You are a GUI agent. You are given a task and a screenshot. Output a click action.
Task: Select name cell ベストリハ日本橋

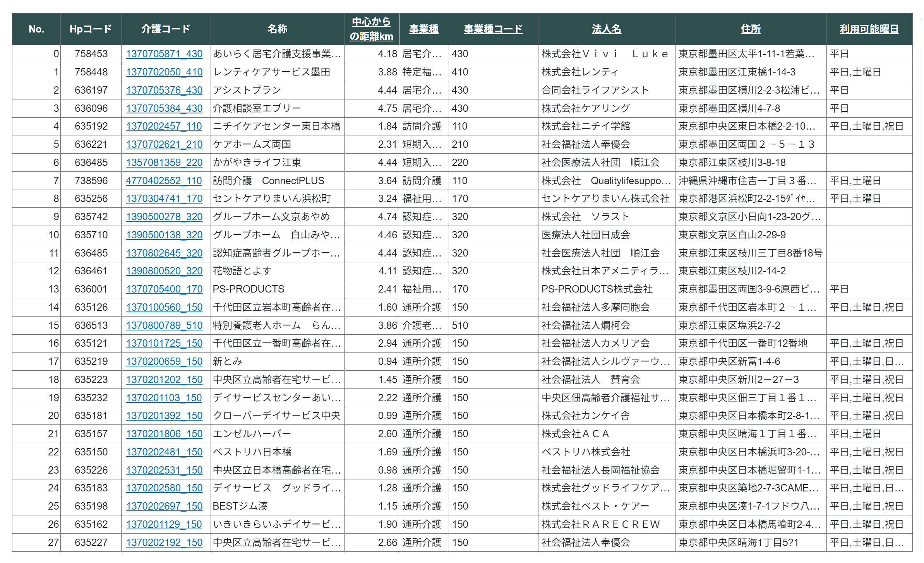click(x=278, y=452)
